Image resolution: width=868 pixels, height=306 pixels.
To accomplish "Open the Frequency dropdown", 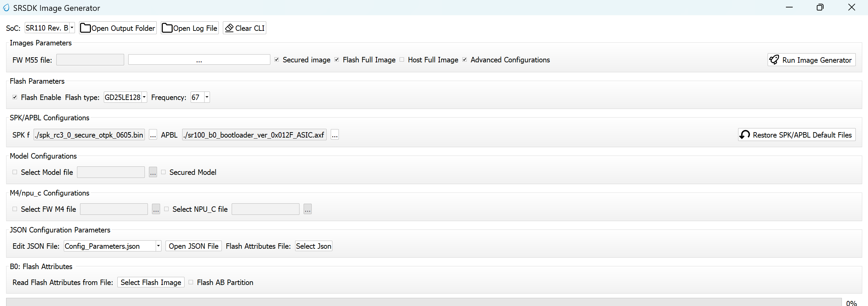I will click(207, 97).
